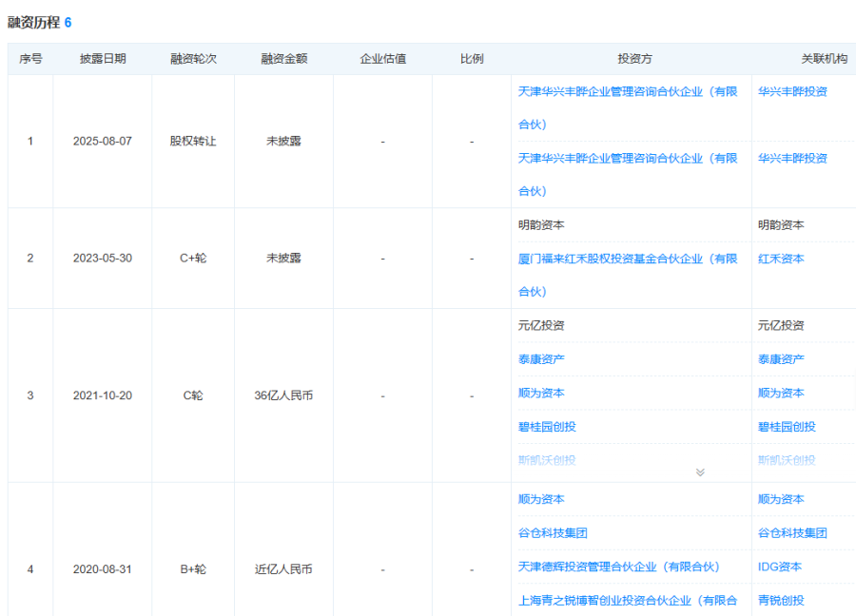856x616 pixels.
Task: Click 未披露 amount in the C+轮 row
Action: (283, 258)
